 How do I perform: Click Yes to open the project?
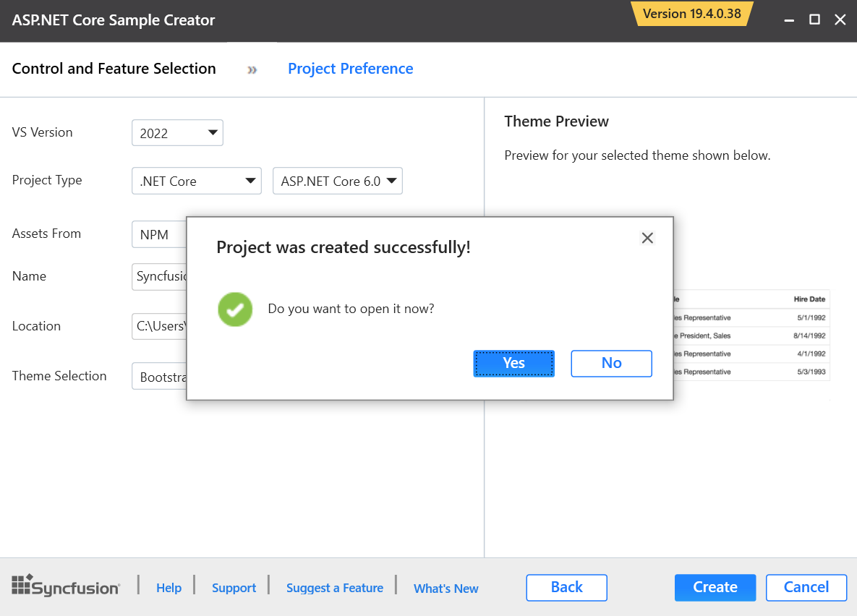[513, 364]
